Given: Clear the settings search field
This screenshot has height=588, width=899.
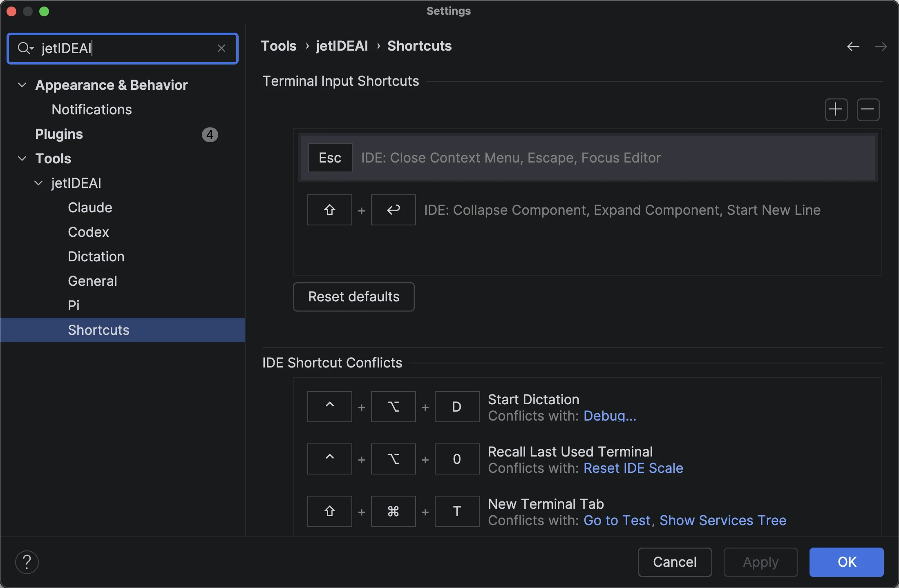Looking at the screenshot, I should [221, 49].
